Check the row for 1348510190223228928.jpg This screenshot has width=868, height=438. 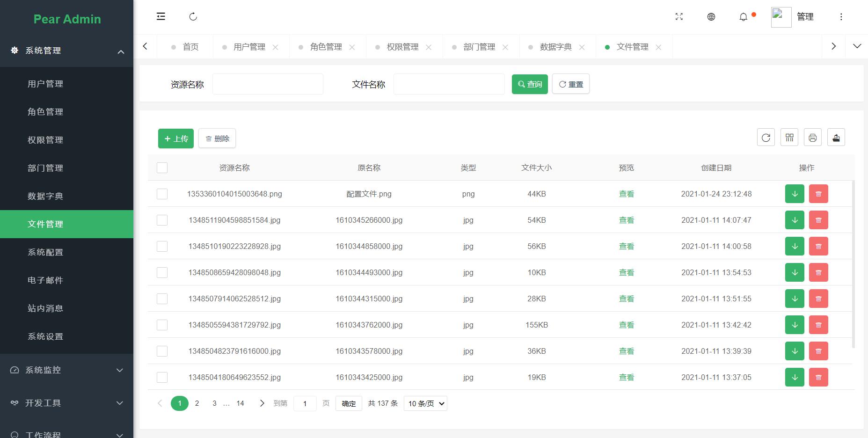click(162, 246)
